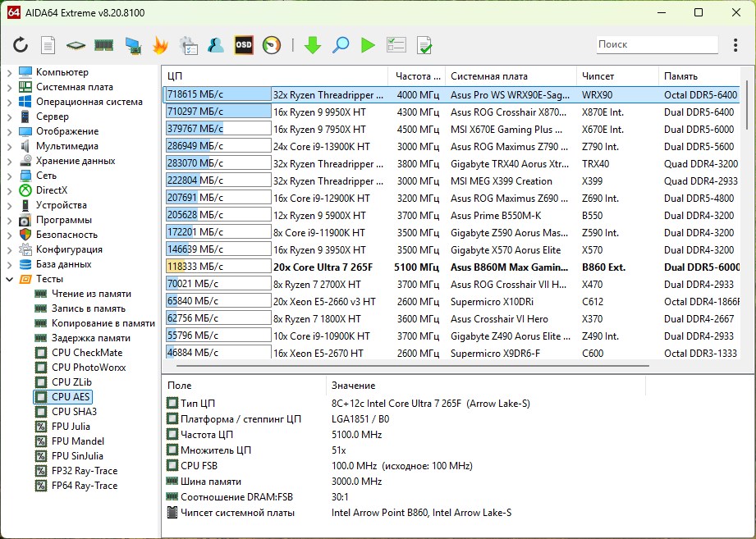756x539 pixels.
Task: Expand the Компьютер tree node
Action: (9, 72)
